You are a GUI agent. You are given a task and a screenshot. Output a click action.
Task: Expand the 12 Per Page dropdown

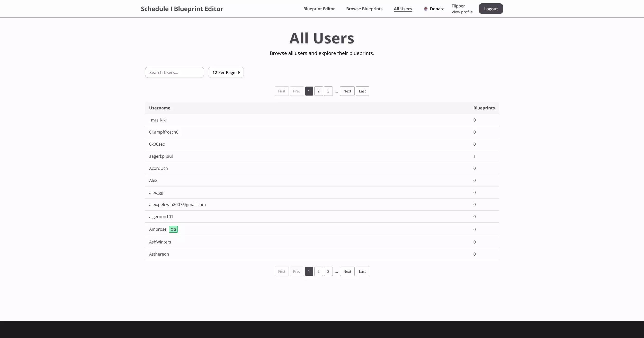224,72
